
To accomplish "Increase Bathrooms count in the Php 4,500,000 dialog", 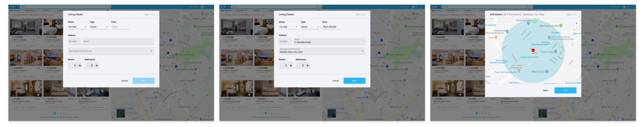I will tap(308, 66).
